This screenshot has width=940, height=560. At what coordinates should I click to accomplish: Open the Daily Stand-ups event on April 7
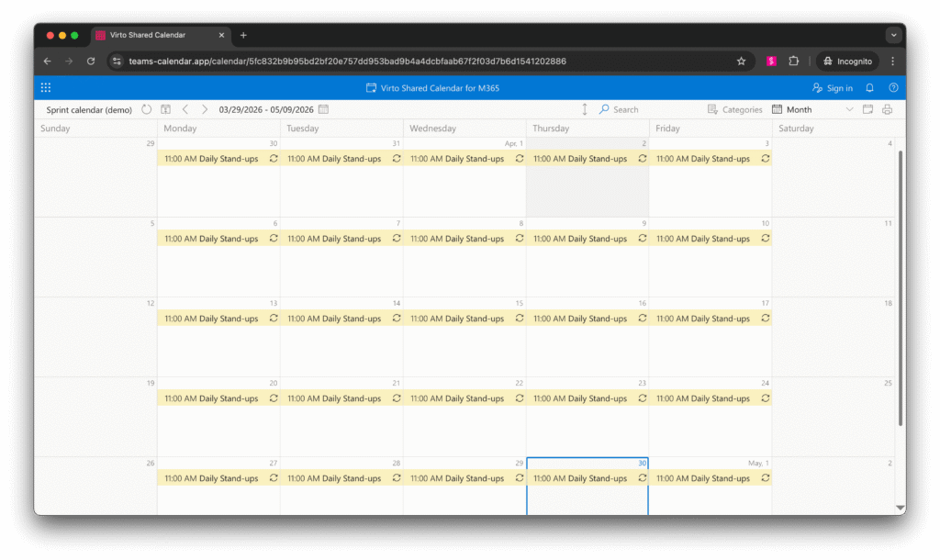click(341, 239)
